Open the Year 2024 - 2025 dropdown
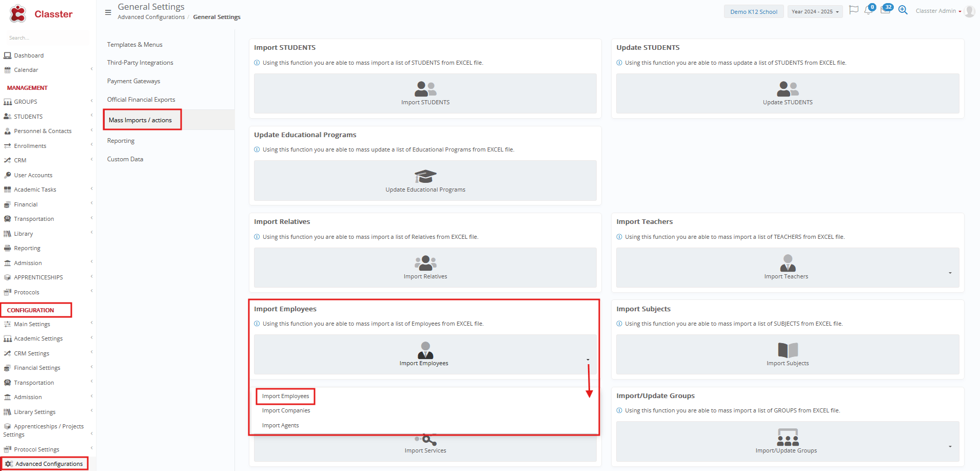Screen dimensions: 980x471 [815, 12]
